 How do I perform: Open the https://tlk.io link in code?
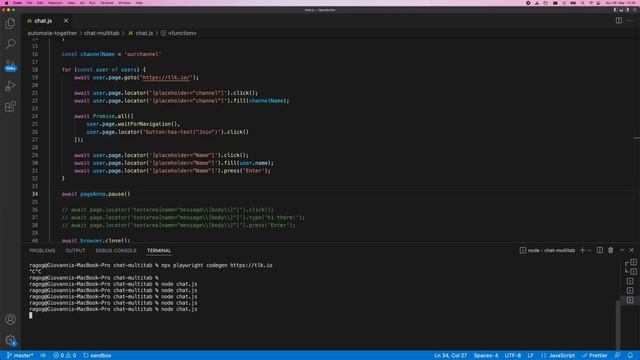click(166, 78)
